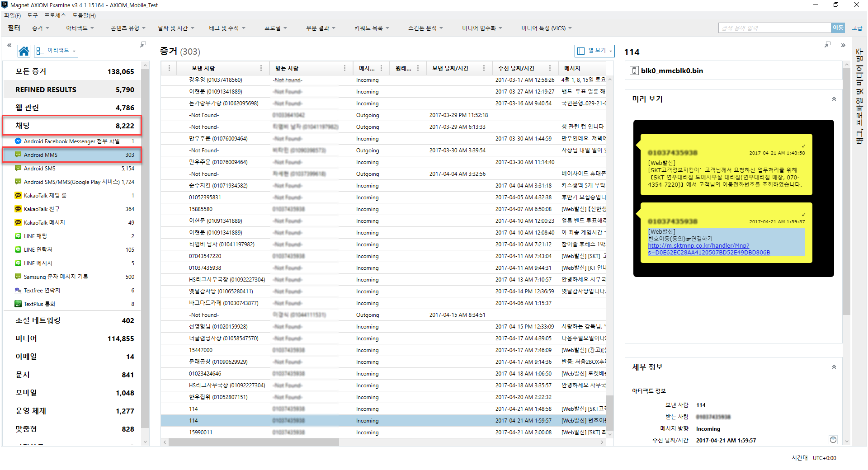Screen dimensions: 868x470
Task: Open the 프로필 filter dropdown
Action: coord(276,28)
